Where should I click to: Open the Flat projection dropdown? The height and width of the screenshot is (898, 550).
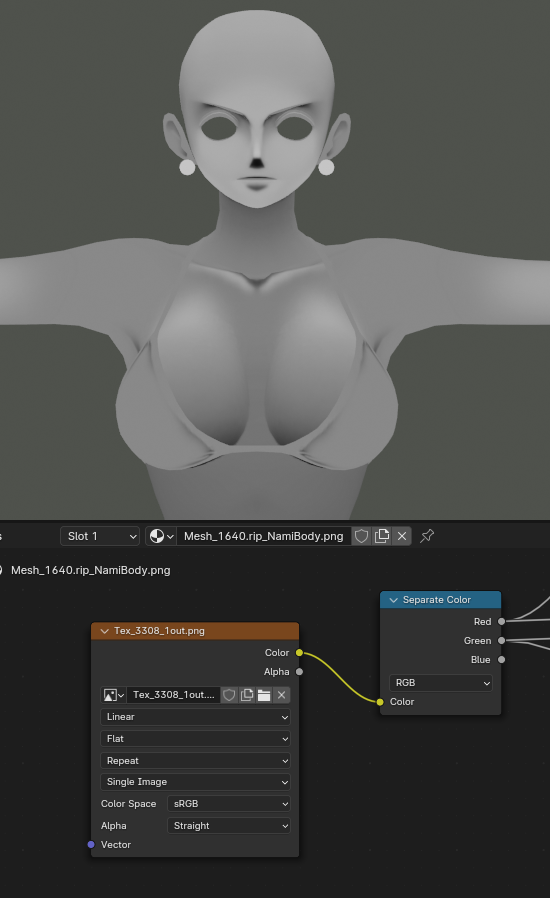[195, 738]
